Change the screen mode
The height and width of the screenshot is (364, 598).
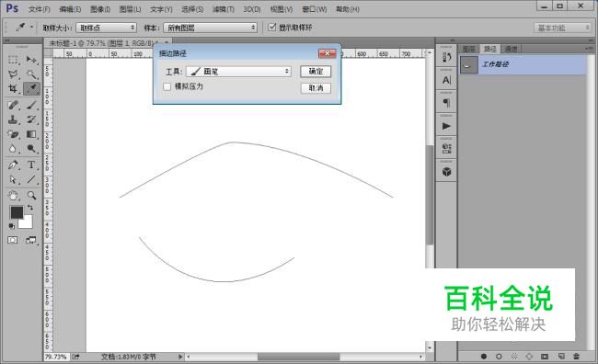[x=31, y=240]
